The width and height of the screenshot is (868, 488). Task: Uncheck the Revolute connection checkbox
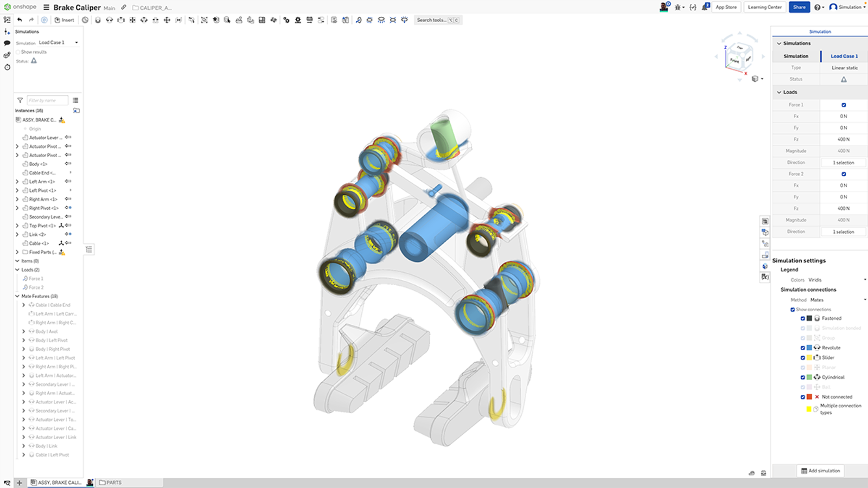click(x=803, y=348)
